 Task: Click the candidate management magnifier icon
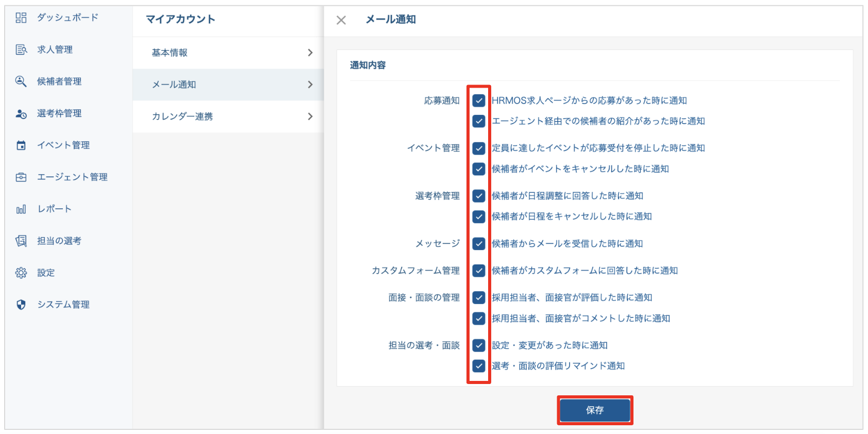point(21,81)
